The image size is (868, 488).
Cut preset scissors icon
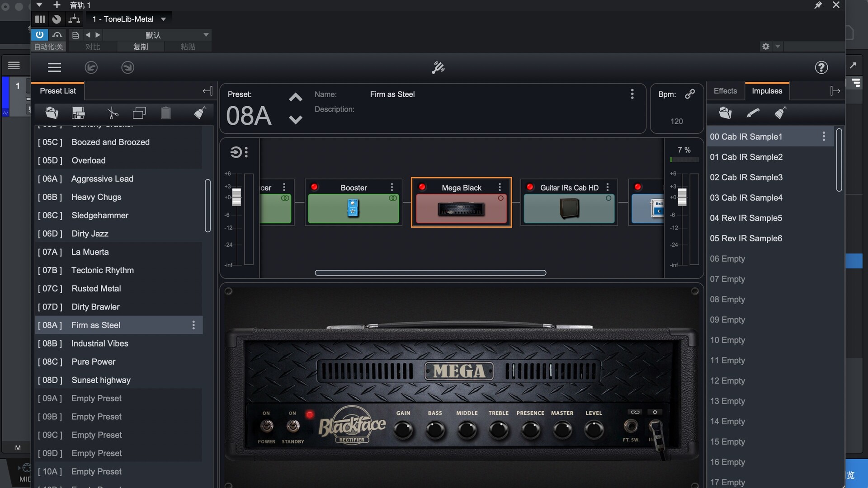(112, 113)
